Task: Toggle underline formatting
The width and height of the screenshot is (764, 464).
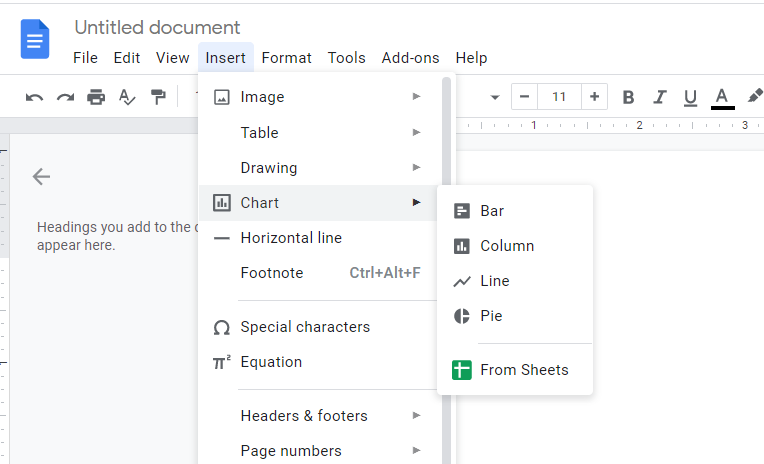Action: 690,97
